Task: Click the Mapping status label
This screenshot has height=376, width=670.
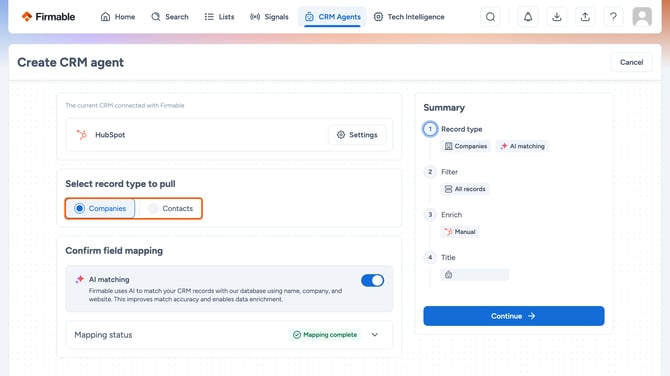Action: coord(103,335)
